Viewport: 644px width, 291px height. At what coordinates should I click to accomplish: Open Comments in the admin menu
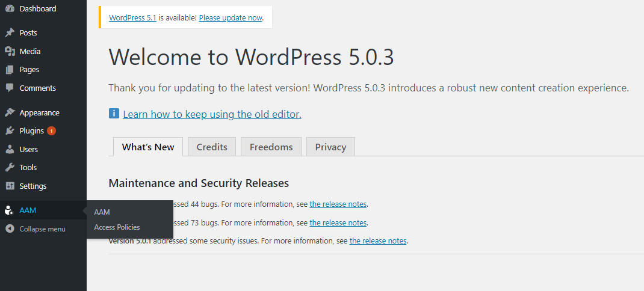pyautogui.click(x=37, y=88)
